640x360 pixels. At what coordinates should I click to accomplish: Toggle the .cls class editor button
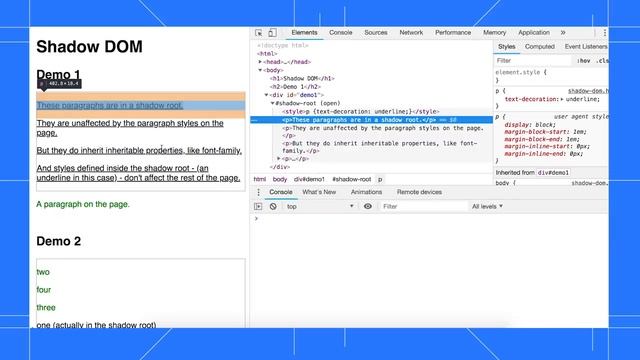602,60
